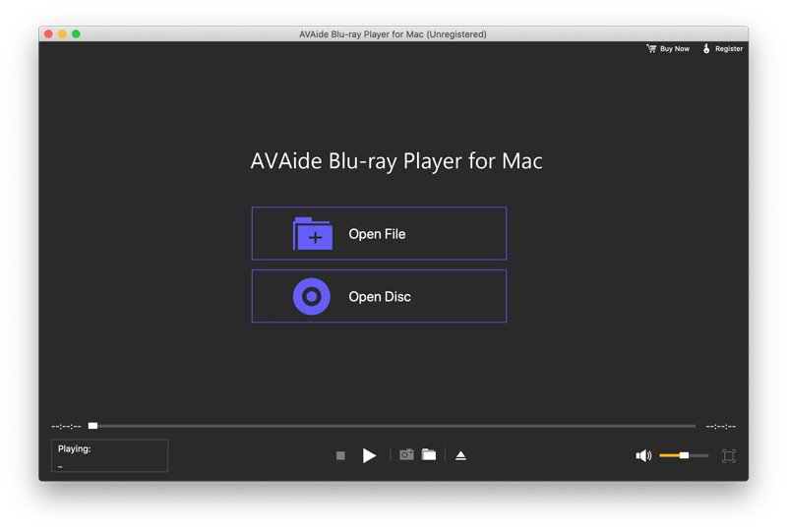Click the window title bar text
Image resolution: width=787 pixels, height=532 pixels.
(x=393, y=34)
